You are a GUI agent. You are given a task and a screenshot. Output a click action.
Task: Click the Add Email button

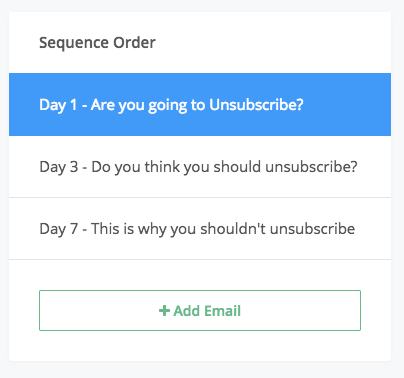(200, 310)
